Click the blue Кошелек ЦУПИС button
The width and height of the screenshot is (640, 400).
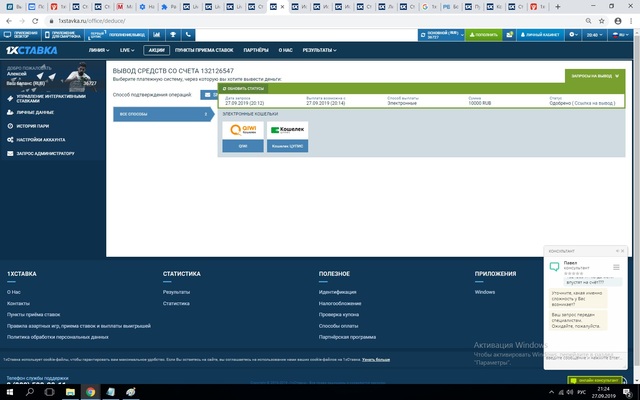coord(287,146)
